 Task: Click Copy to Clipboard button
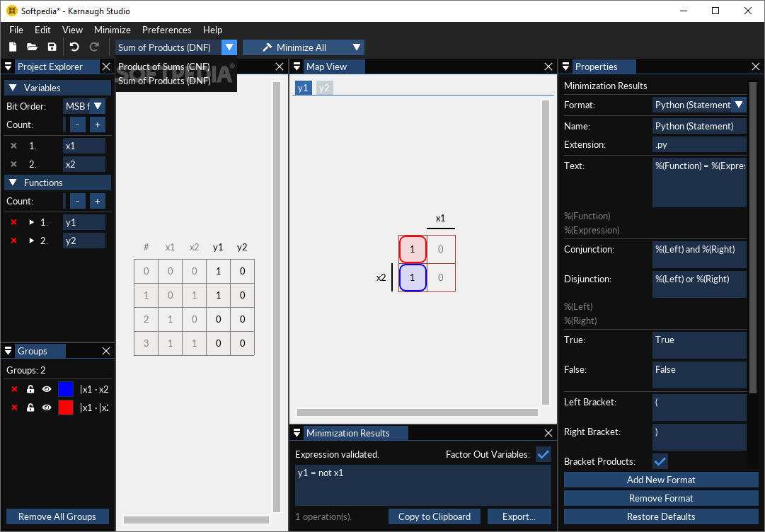435,516
